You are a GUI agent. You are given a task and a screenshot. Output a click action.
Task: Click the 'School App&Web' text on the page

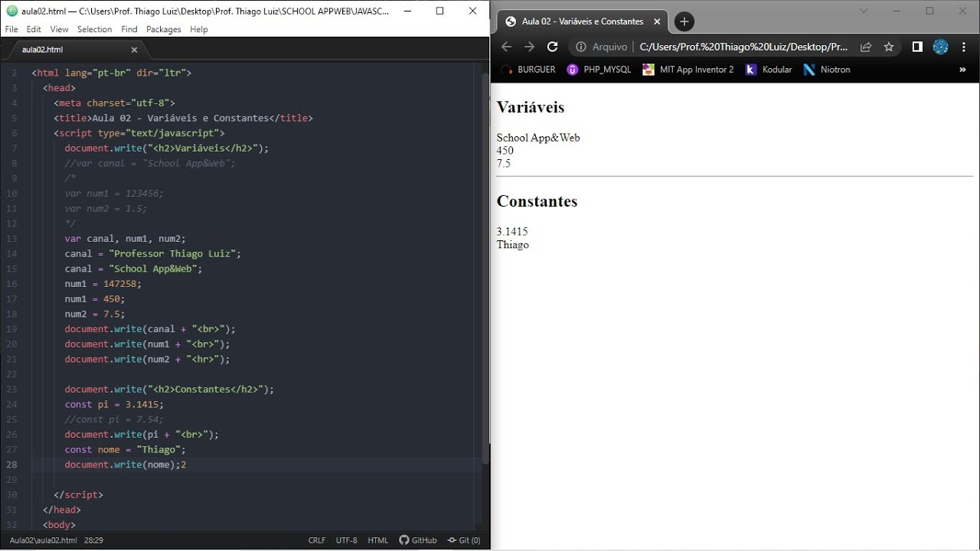[538, 138]
